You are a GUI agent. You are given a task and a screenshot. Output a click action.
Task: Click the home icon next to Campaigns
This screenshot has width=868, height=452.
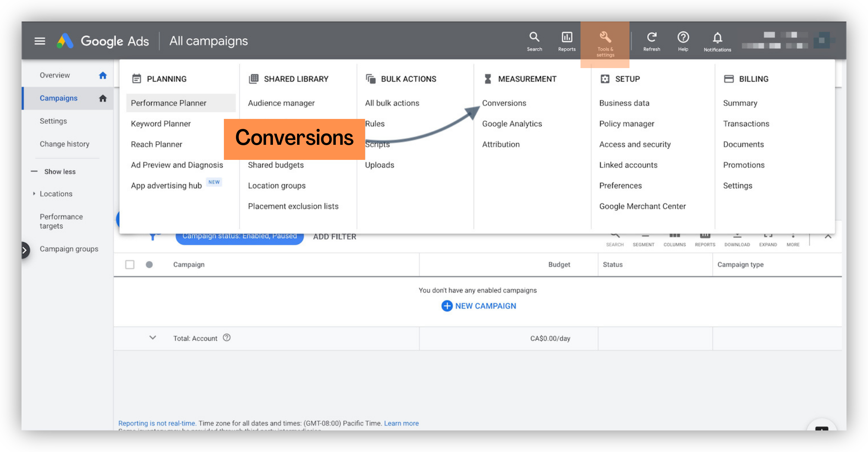[102, 98]
